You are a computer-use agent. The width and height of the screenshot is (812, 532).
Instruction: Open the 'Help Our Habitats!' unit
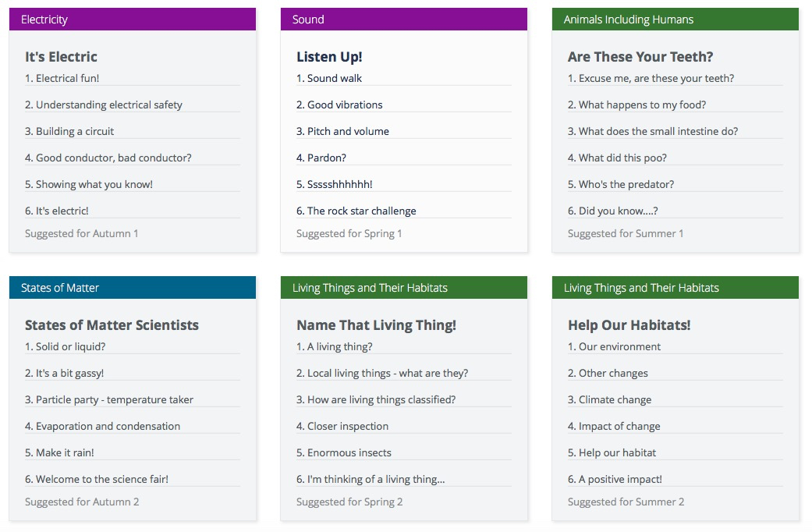pos(629,325)
